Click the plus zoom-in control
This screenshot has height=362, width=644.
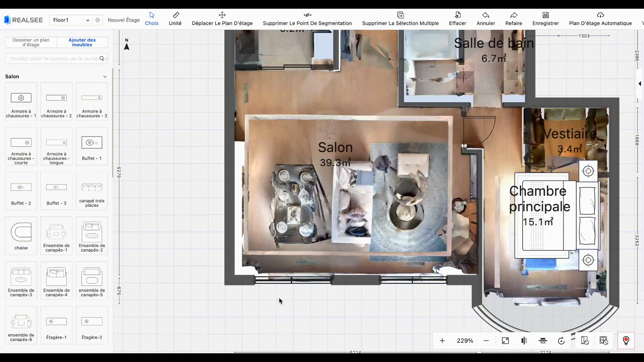(x=442, y=341)
